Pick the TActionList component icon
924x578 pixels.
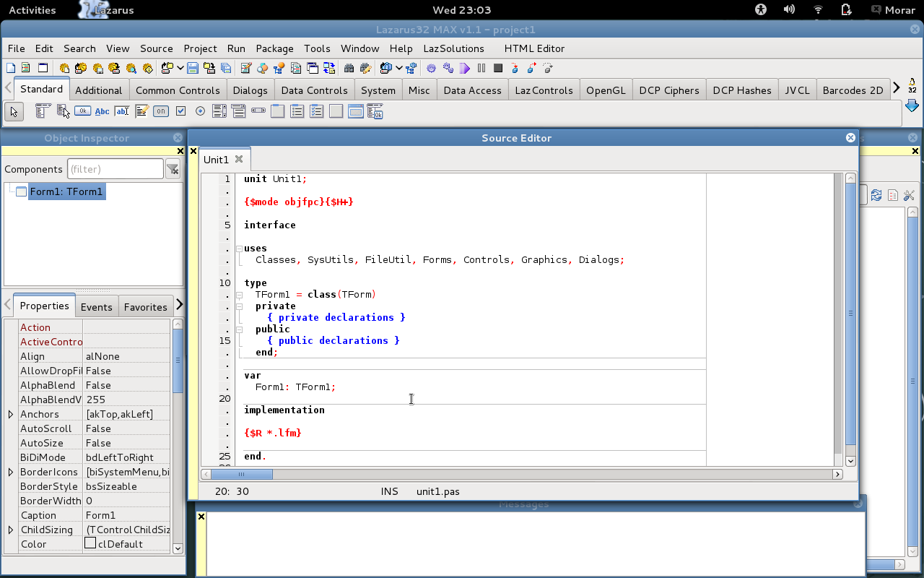[x=375, y=111]
